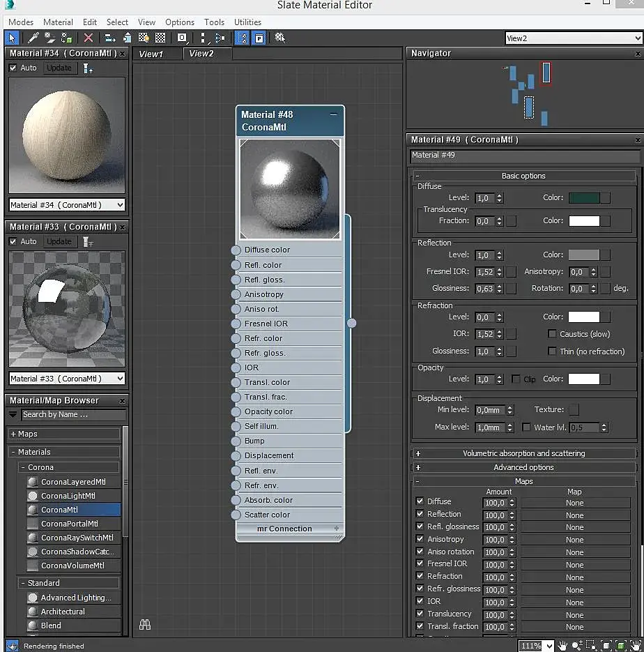Uncheck Auto for Material #34 preview

tap(13, 68)
